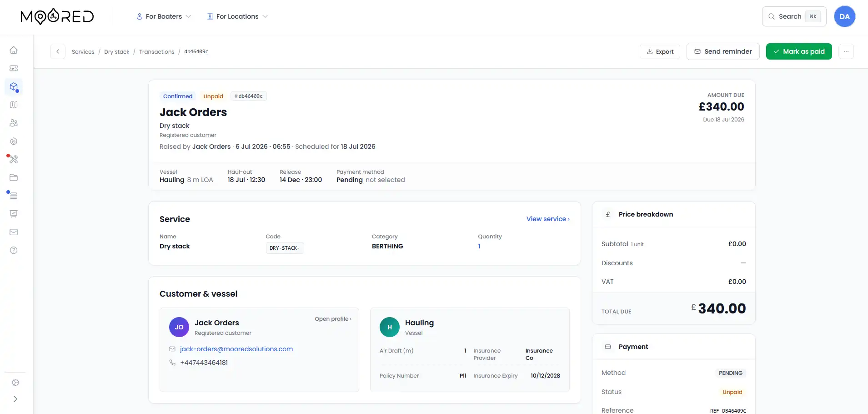Click Open profile link

[x=333, y=319]
